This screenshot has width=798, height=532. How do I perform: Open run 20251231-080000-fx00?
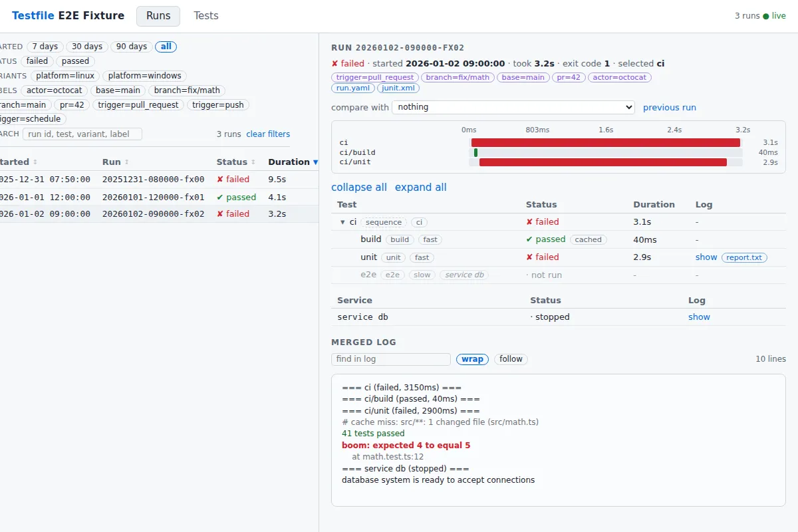click(160, 180)
